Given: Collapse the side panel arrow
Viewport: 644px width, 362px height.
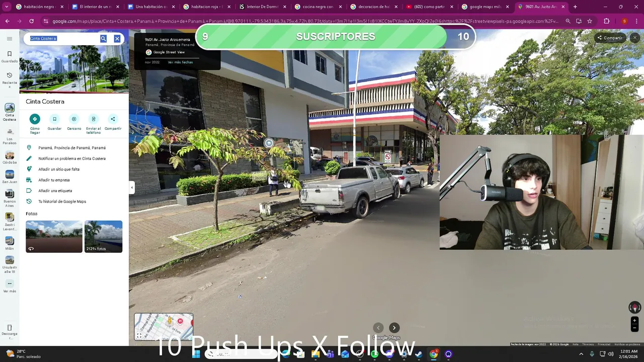Looking at the screenshot, I should click(x=132, y=188).
